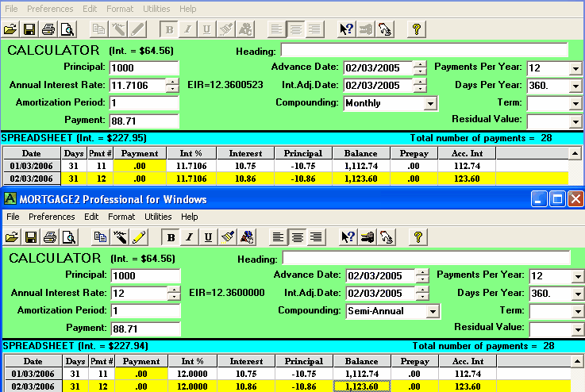The width and height of the screenshot is (585, 392).
Task: Click paintbrush format icon in active MORTGAGE2 toolbar
Action: point(227,236)
